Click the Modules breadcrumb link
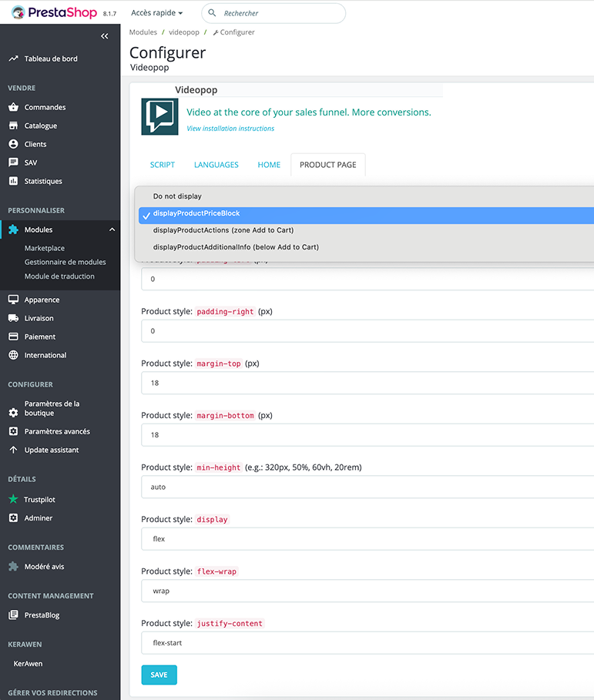 (x=143, y=32)
